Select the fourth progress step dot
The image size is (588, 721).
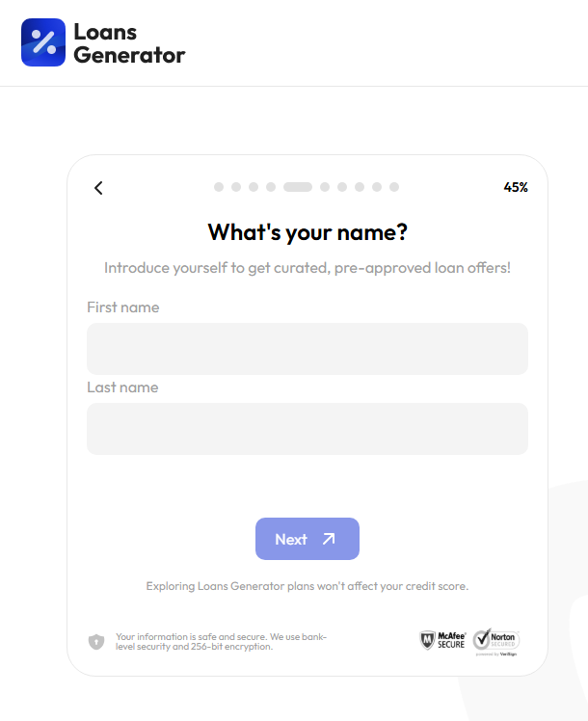click(271, 187)
